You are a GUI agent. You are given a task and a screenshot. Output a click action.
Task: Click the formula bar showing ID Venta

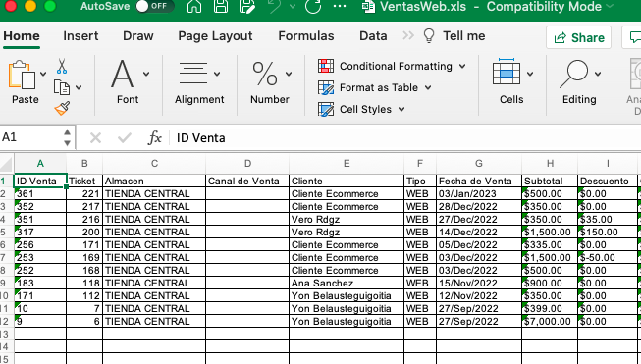(404, 138)
